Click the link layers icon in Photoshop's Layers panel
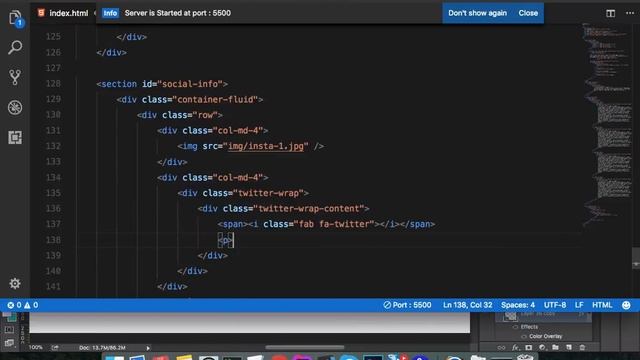 (501, 348)
